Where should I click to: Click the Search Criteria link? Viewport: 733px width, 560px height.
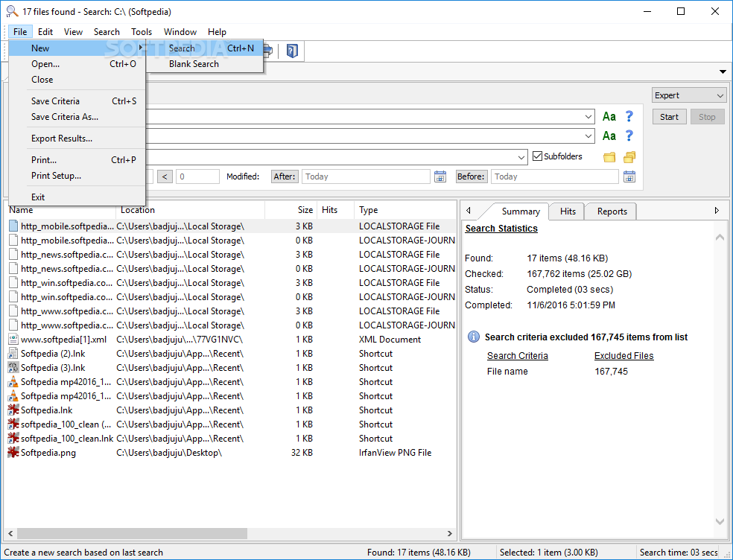pyautogui.click(x=517, y=356)
